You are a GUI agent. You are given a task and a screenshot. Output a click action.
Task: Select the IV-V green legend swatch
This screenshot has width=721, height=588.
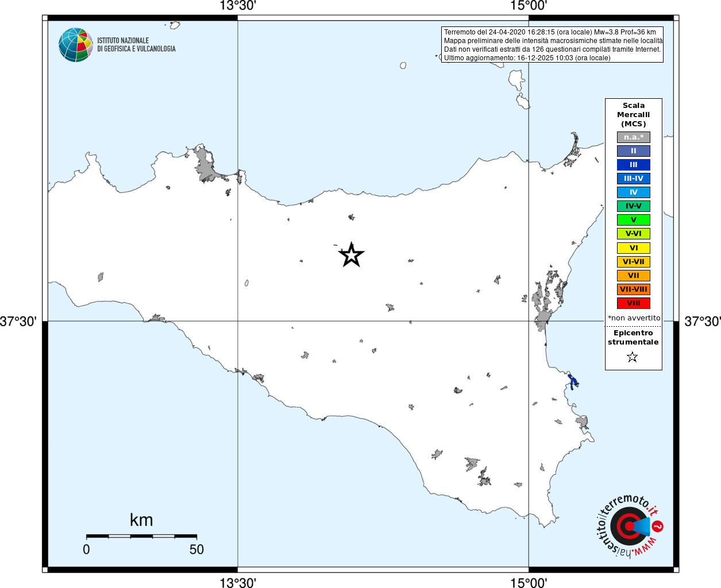pos(634,206)
